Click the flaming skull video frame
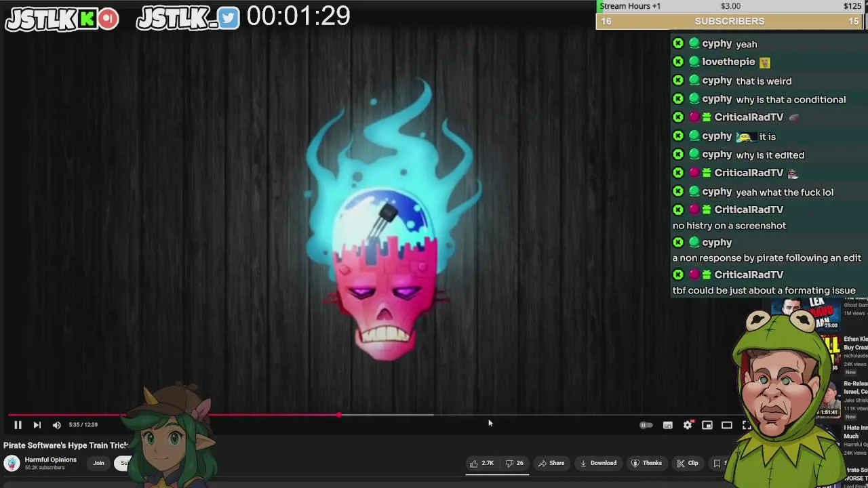This screenshot has height=488, width=868. tap(392, 220)
